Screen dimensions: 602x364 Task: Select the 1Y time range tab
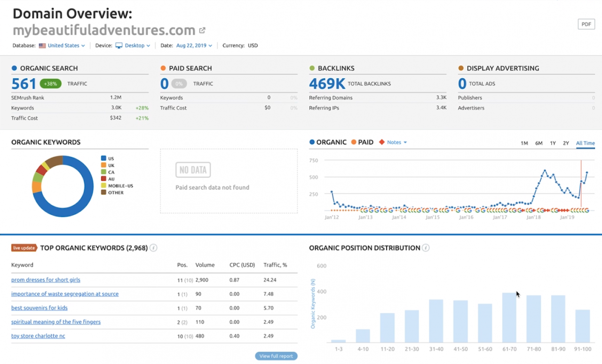pyautogui.click(x=553, y=143)
